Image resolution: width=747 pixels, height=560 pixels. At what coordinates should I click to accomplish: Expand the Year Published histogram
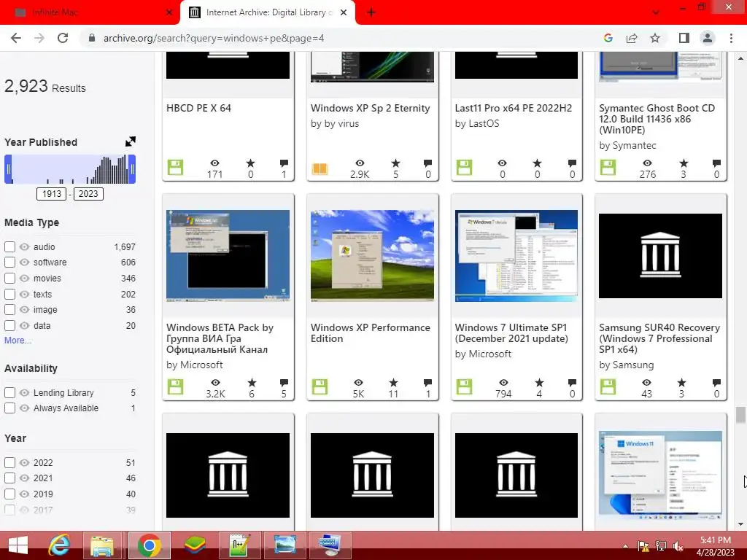click(x=130, y=141)
